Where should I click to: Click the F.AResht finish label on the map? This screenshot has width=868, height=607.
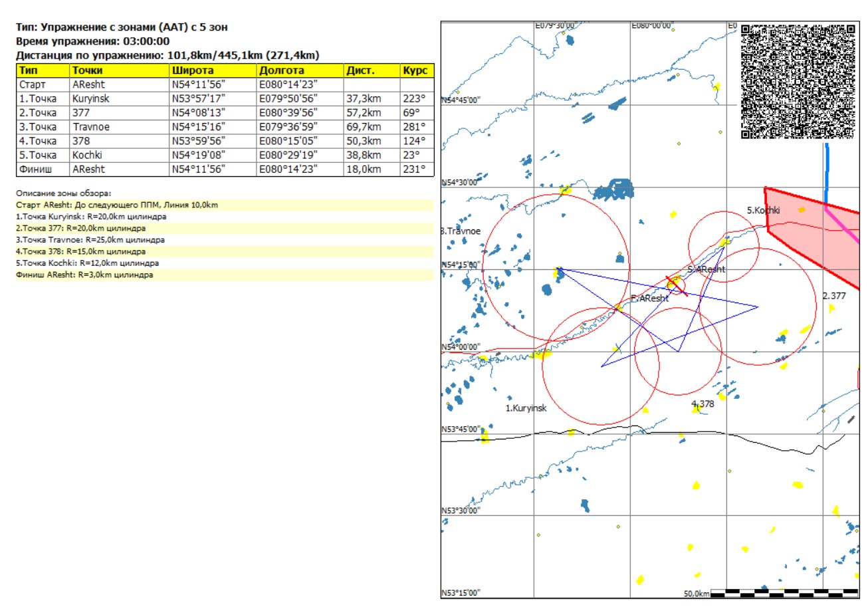(x=649, y=299)
